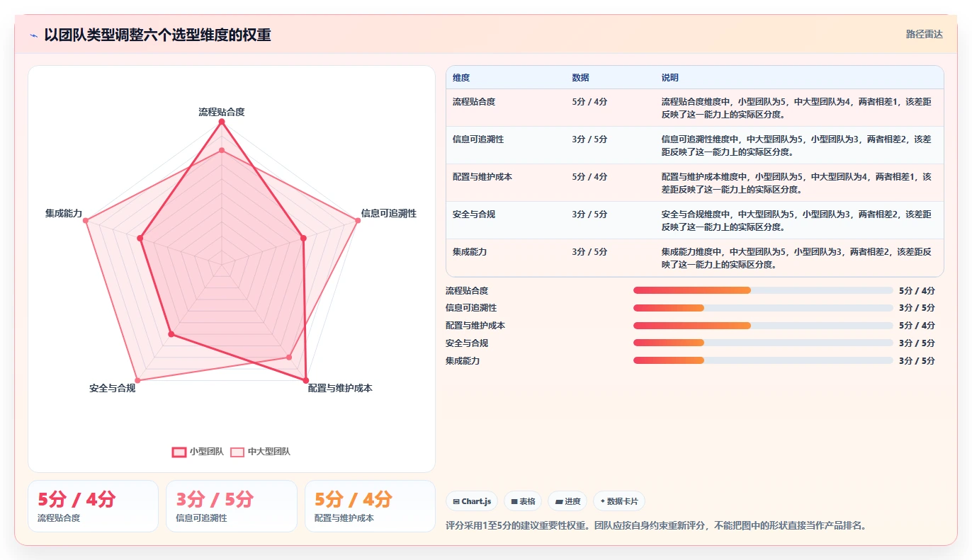Screen dimensions: 972x560
Task: Click the lightning icon beside the page title
Action: pos(33,35)
